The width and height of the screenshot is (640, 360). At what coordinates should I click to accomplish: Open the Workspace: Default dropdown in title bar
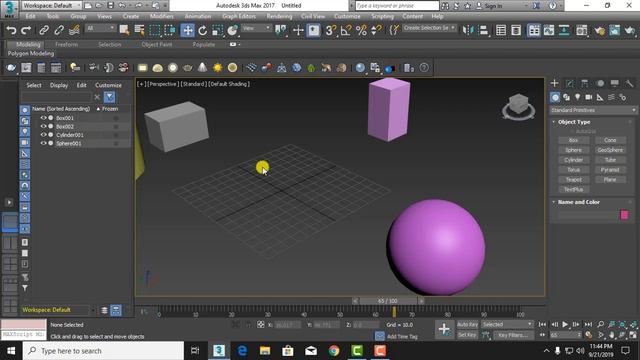(51, 6)
